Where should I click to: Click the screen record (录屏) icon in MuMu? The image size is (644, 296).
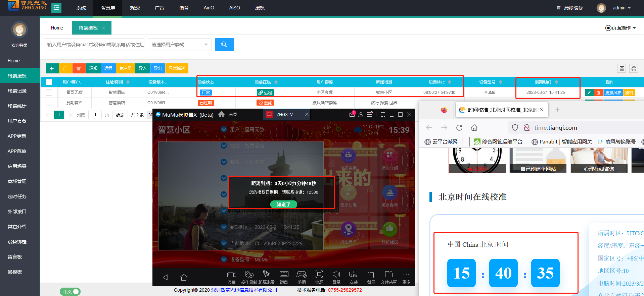232,275
